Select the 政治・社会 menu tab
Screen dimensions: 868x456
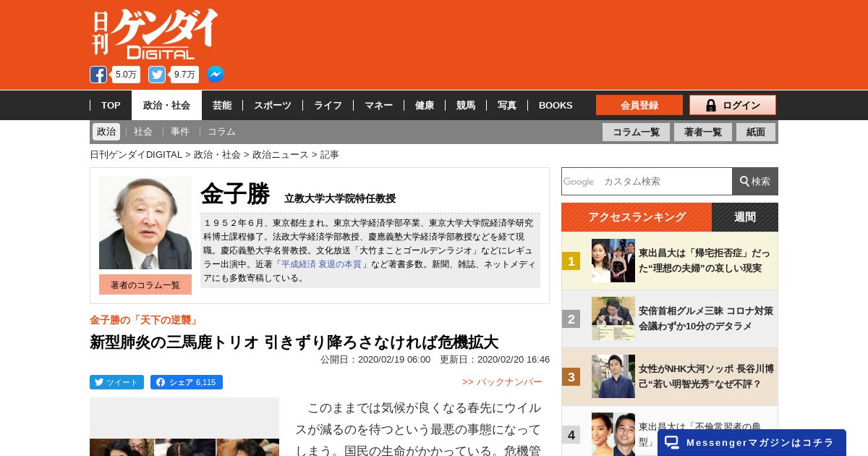[166, 105]
